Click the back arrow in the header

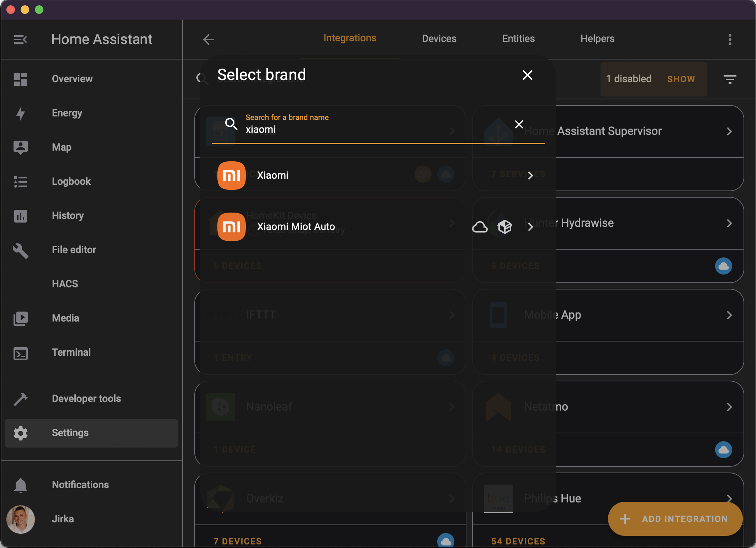[208, 40]
